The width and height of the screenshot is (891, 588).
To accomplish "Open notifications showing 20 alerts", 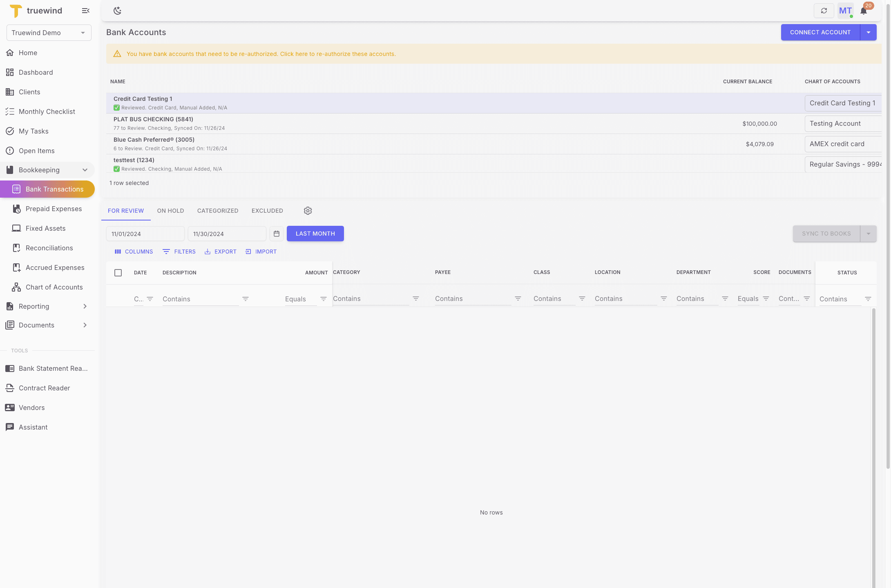I will coord(864,10).
